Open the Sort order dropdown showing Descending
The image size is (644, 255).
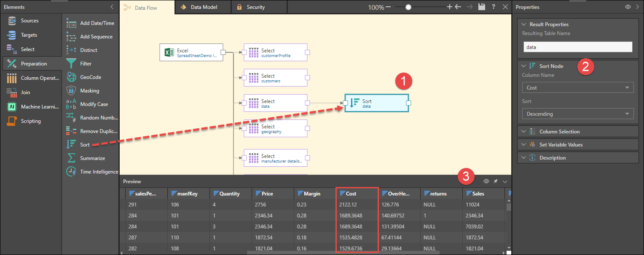click(577, 114)
